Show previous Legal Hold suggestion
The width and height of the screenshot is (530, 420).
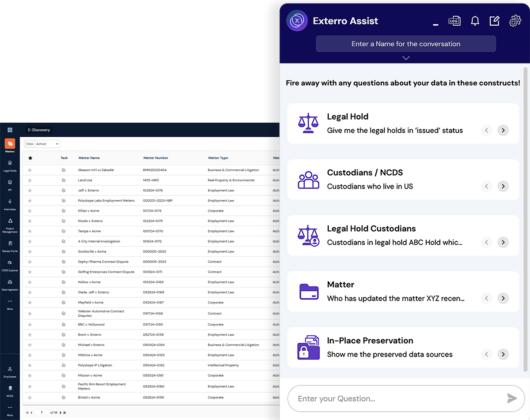tap(486, 130)
